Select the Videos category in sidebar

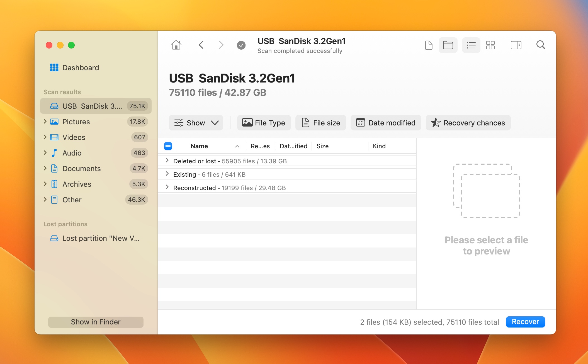coord(74,137)
